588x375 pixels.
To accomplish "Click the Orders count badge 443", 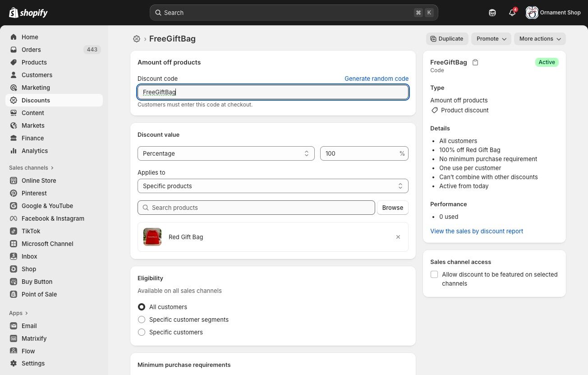I will pos(92,50).
